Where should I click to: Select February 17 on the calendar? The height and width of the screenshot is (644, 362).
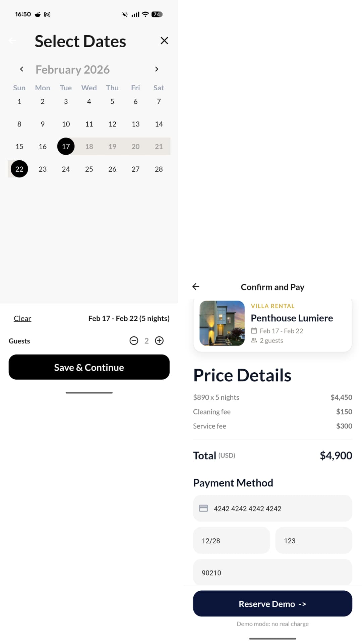coord(66,147)
